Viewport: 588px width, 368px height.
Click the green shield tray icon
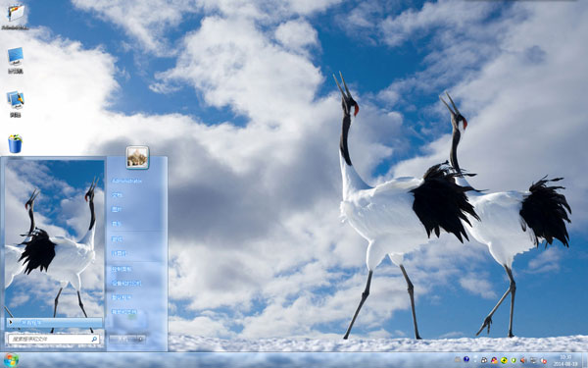pyautogui.click(x=514, y=360)
